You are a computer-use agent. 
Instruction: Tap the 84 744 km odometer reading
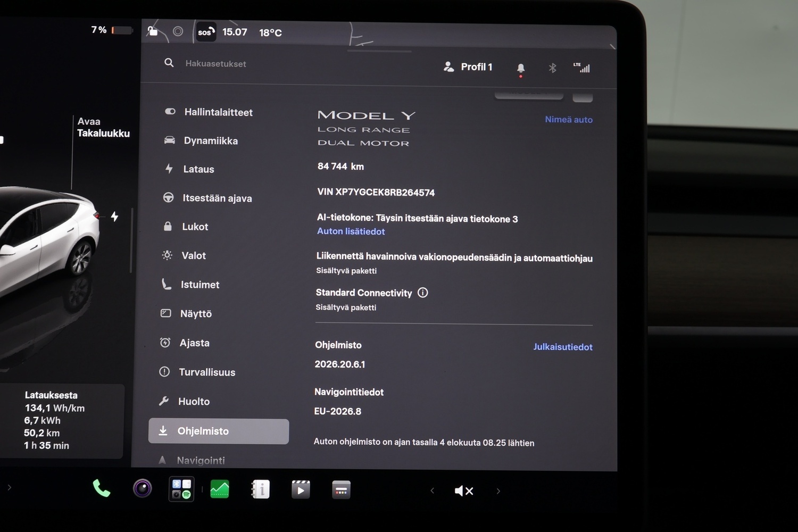pos(340,167)
